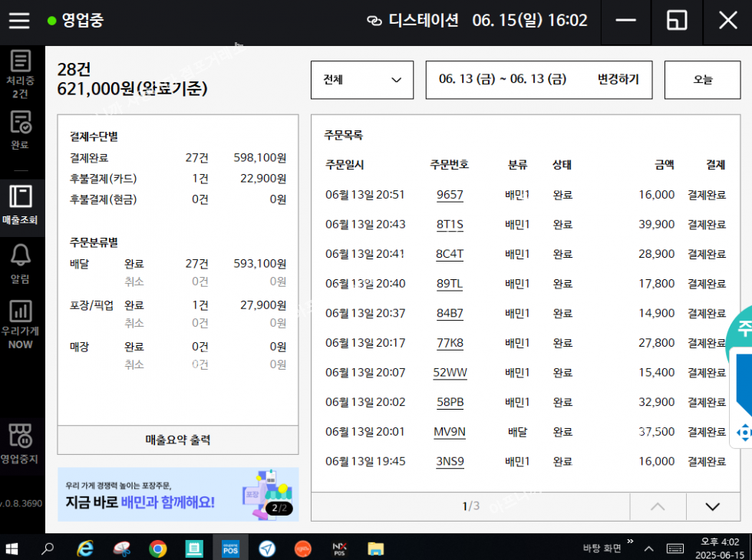The width and height of the screenshot is (752, 560).
Task: Click 변경하기 to change date range
Action: (618, 80)
